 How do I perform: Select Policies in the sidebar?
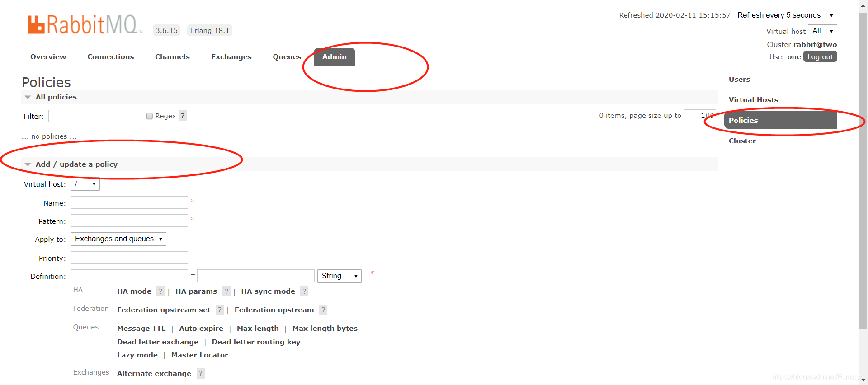coord(781,120)
